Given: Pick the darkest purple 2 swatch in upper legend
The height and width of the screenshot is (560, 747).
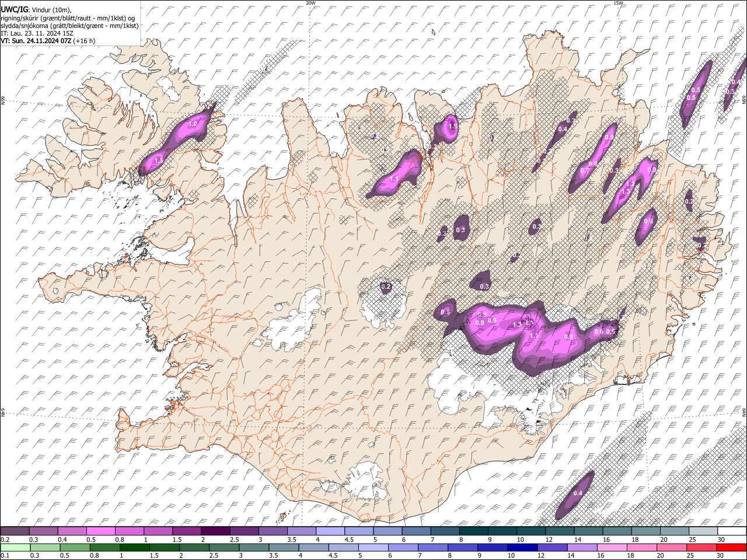Looking at the screenshot, I should 215,531.
